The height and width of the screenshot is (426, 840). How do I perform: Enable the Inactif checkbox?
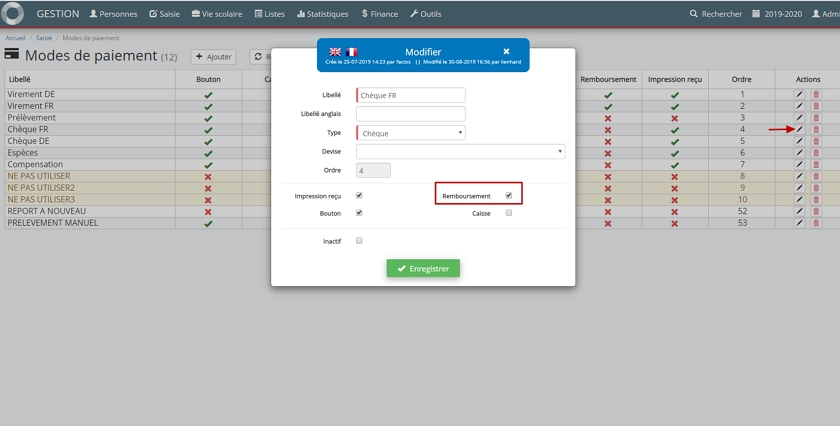click(359, 241)
